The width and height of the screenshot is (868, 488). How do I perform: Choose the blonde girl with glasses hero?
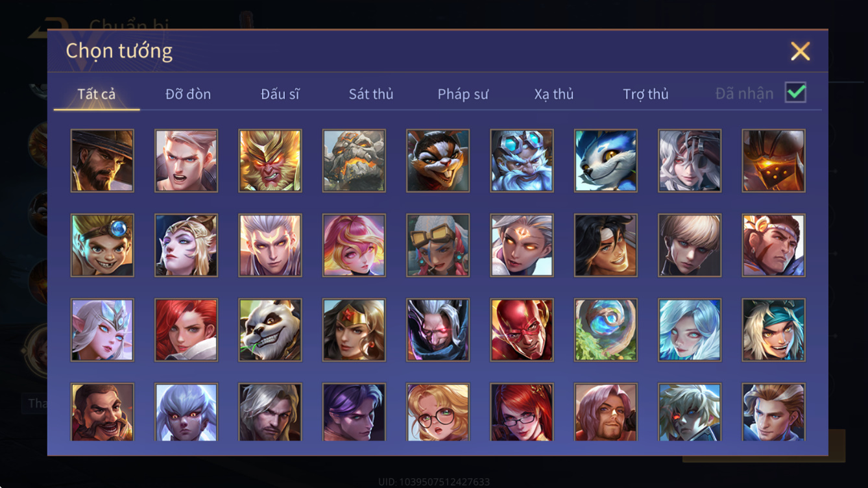(438, 412)
